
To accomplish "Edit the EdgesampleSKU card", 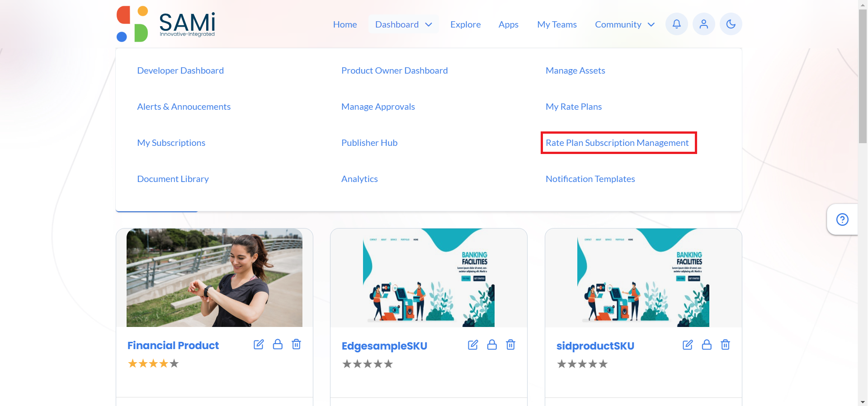I will point(473,345).
